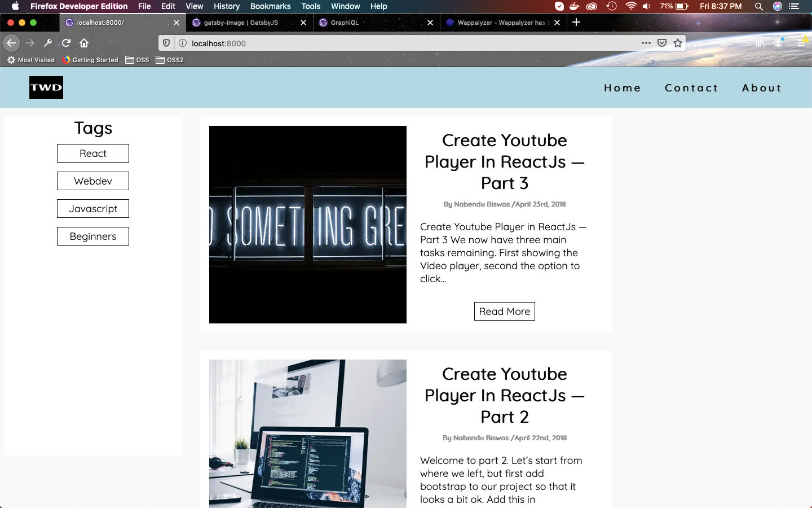This screenshot has height=508, width=812.
Task: Click the Creative Cloud menu bar icon
Action: [592, 6]
